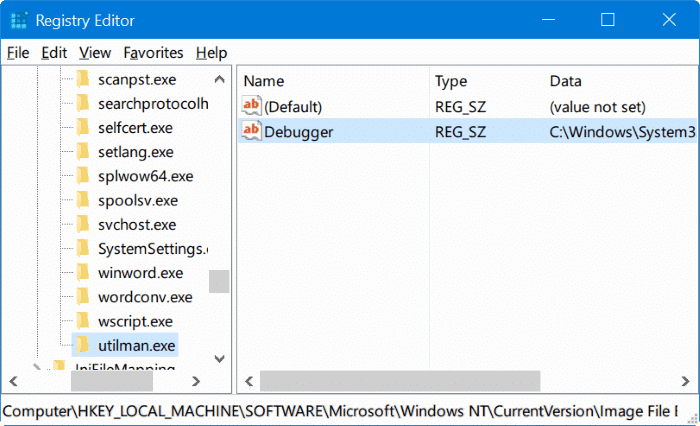Expand the IniFileMapping tree node

37,367
